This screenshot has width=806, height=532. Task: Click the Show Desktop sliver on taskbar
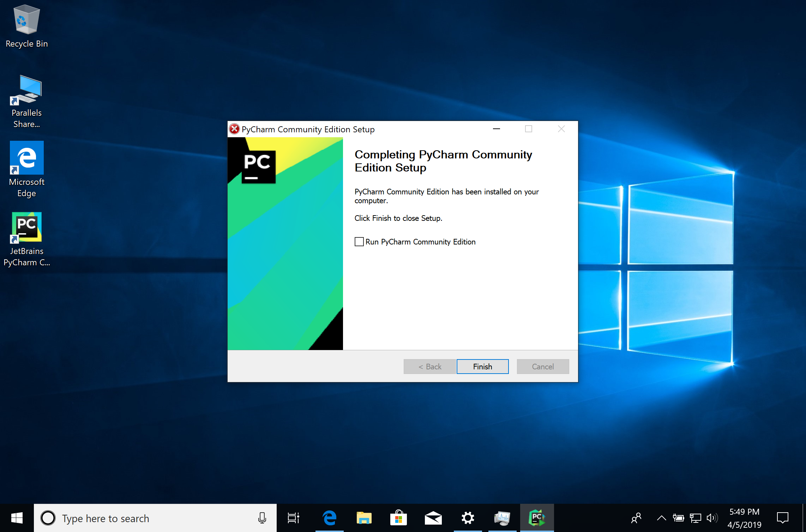(804, 518)
